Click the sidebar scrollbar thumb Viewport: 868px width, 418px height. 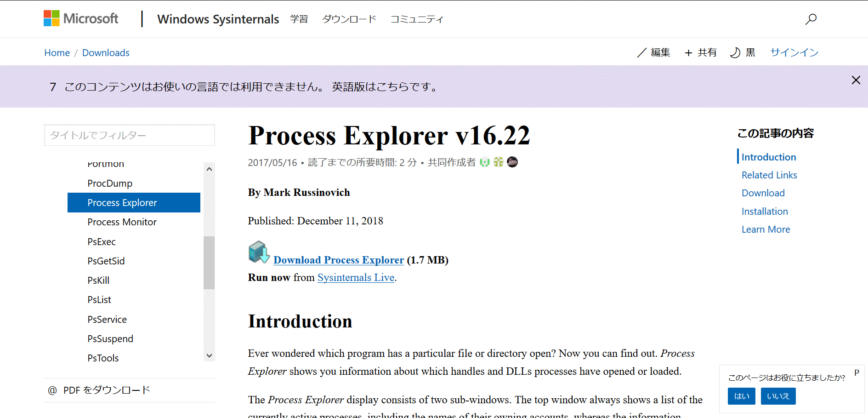coord(209,263)
